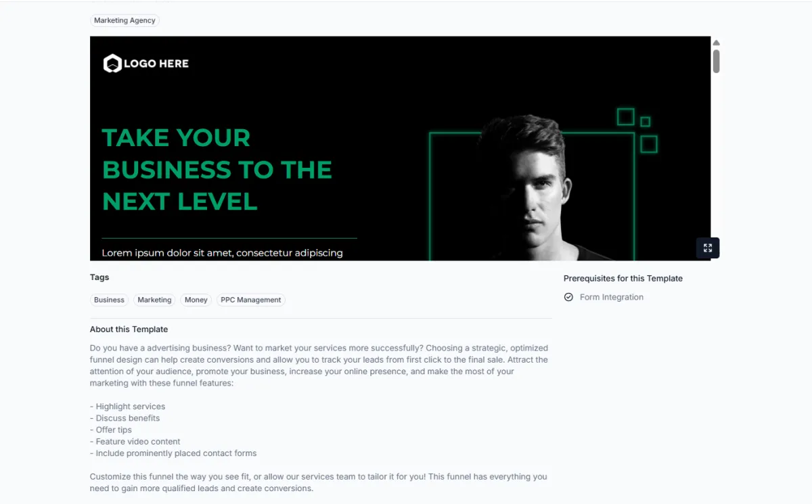This screenshot has width=812, height=504.
Task: Choose the Marketing tag chip
Action: 155,300
